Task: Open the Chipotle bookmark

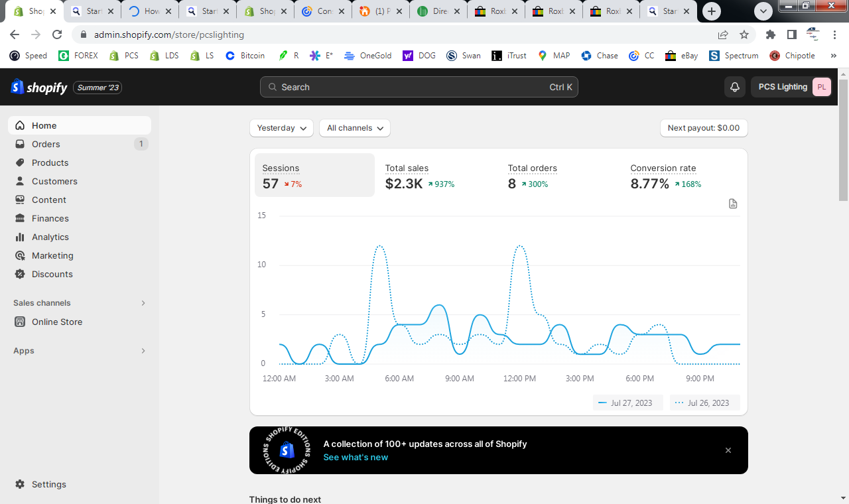Action: 792,56
